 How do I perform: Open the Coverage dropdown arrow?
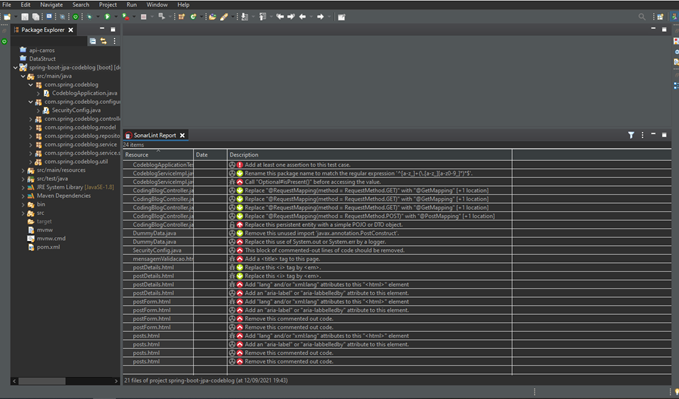pos(134,17)
